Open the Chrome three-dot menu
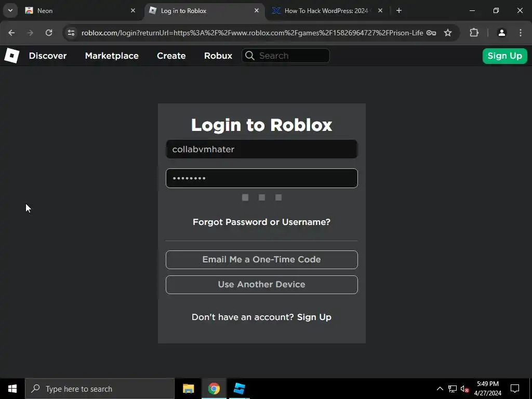Viewport: 532px width, 399px height. point(521,33)
